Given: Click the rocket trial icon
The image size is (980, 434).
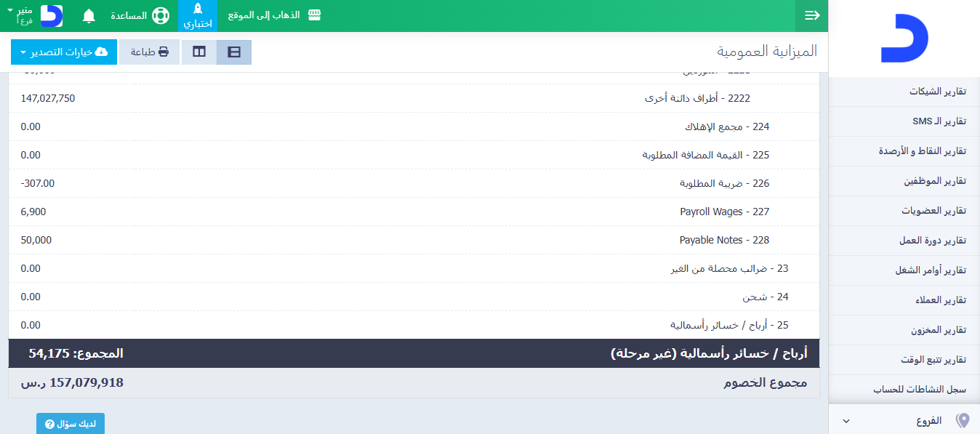Looking at the screenshot, I should point(198,10).
